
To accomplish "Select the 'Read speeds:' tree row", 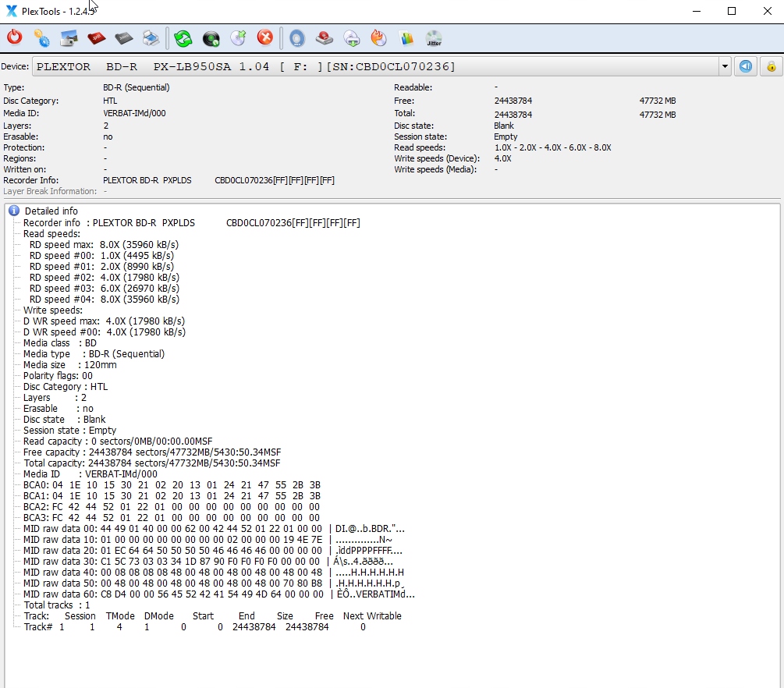I will 51,234.
